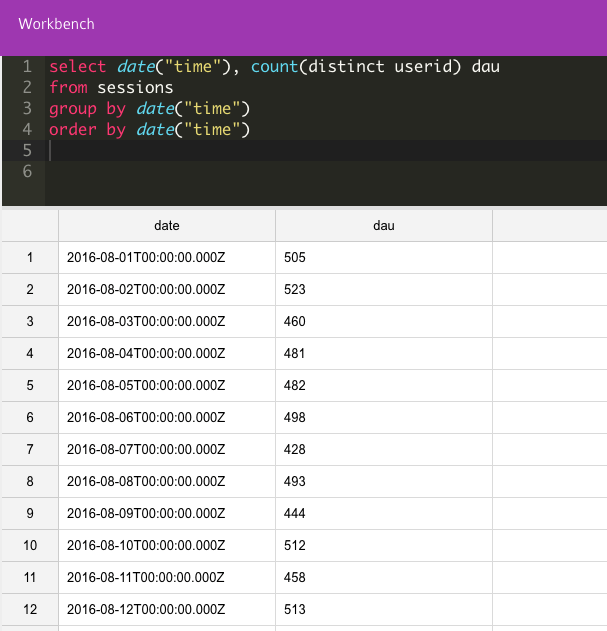607x631 pixels.
Task: Click the Workbench title in header
Action: pyautogui.click(x=56, y=23)
